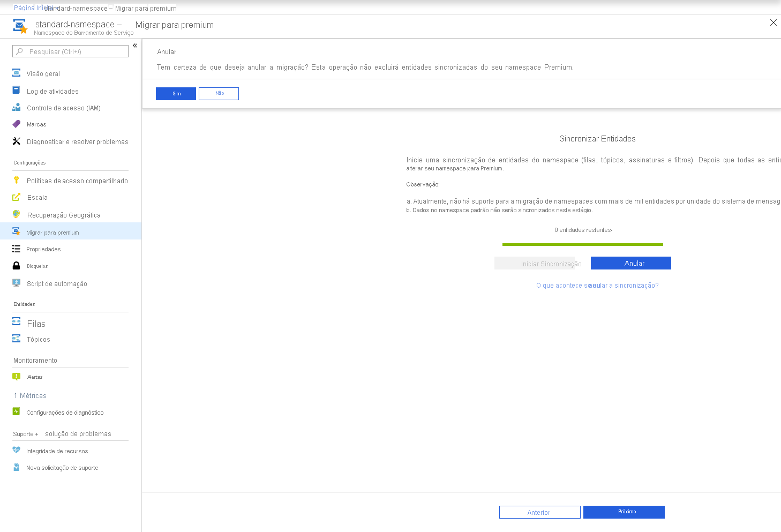Screen dimensions: 781x532
Task: Open Alertas under Monitoramento
Action: (x=35, y=377)
